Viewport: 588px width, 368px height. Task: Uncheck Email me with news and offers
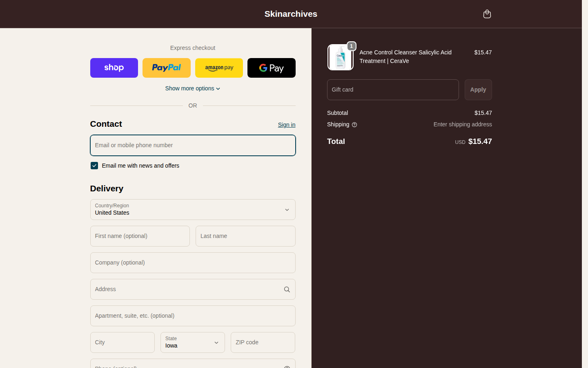pos(94,166)
